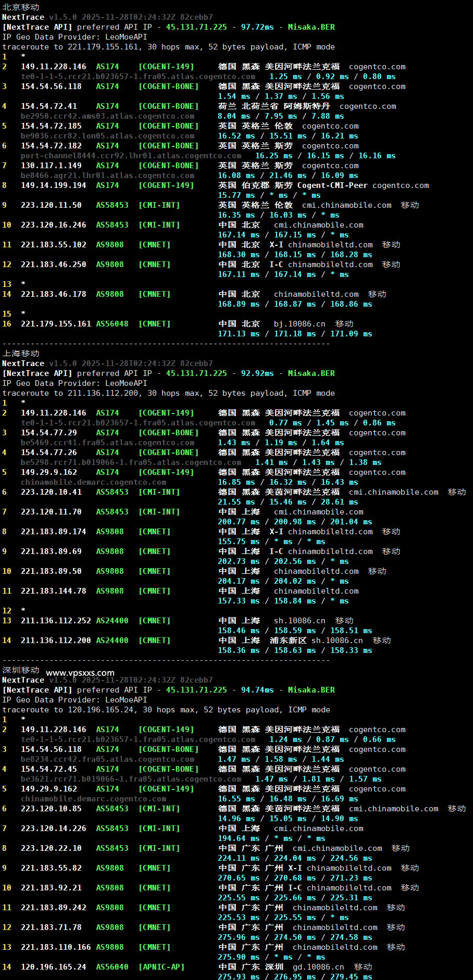473x980 pixels.
Task: Click hostname 'be9036.ccr82.lon05.atlas.cogentco.com'
Action: coord(107,136)
